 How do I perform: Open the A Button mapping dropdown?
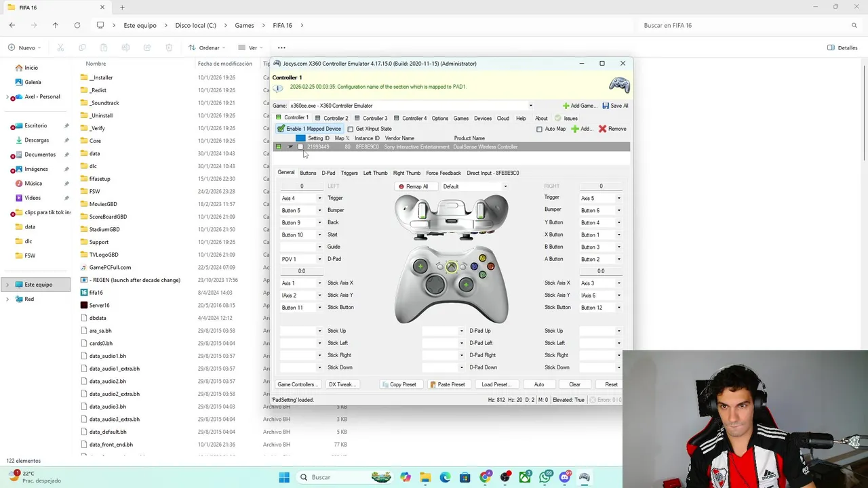coord(618,259)
